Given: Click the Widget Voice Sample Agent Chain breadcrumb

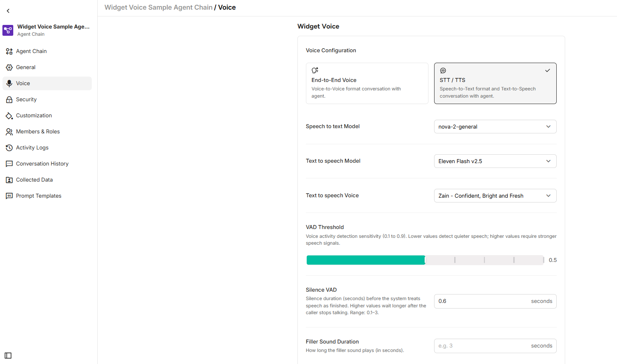Looking at the screenshot, I should [158, 8].
